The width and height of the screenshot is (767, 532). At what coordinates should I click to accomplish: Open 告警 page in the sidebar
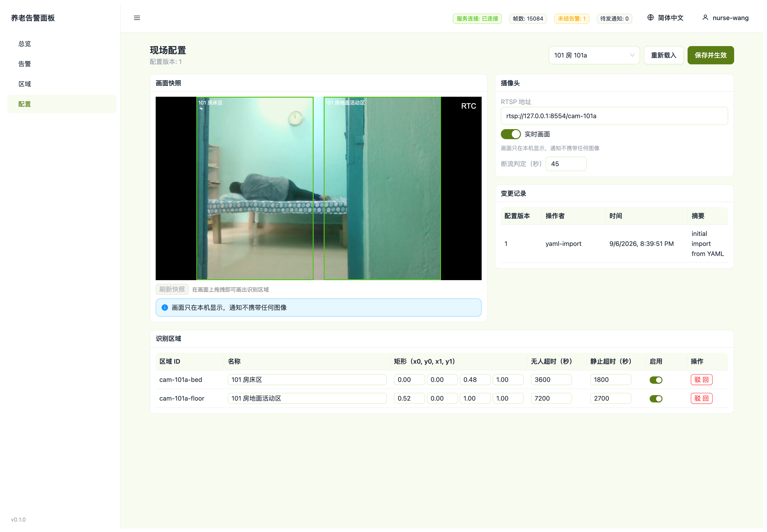point(62,64)
